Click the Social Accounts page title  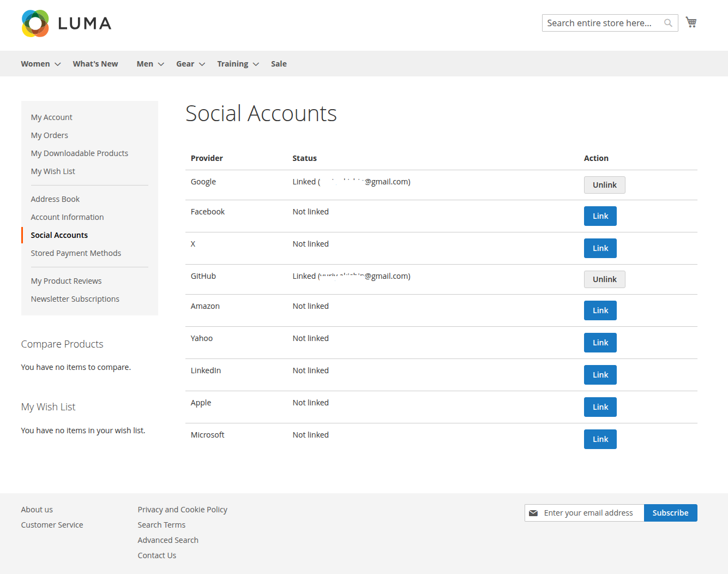(x=261, y=113)
